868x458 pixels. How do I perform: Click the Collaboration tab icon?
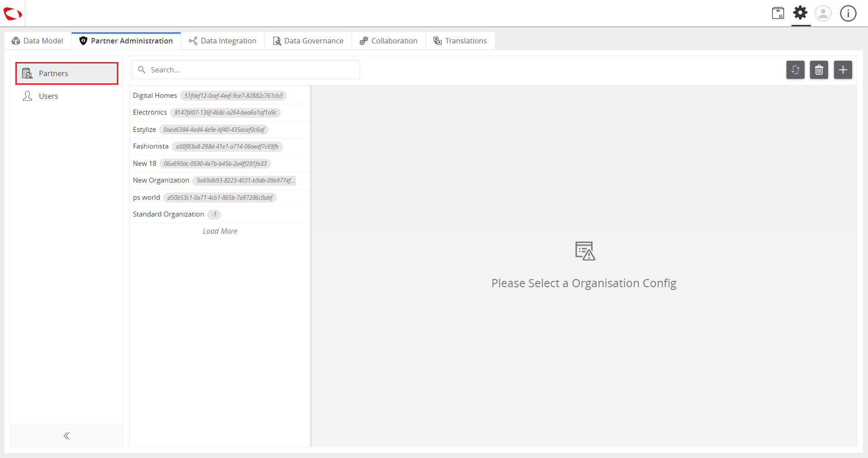(364, 41)
